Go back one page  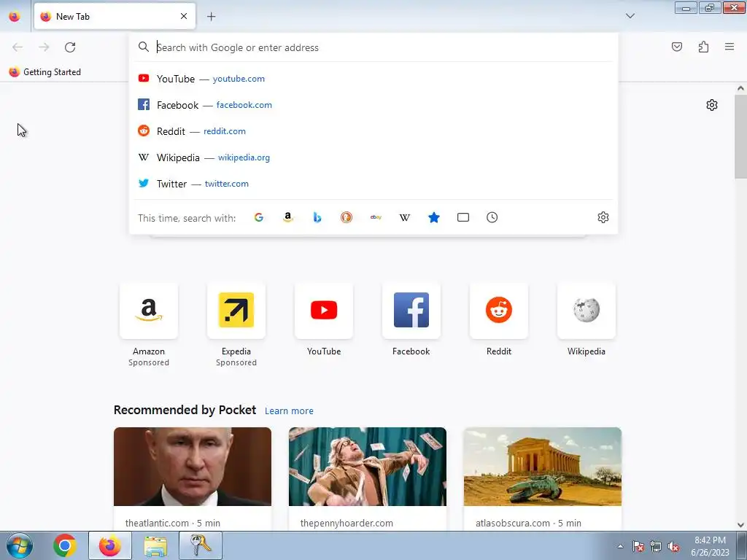(18, 47)
